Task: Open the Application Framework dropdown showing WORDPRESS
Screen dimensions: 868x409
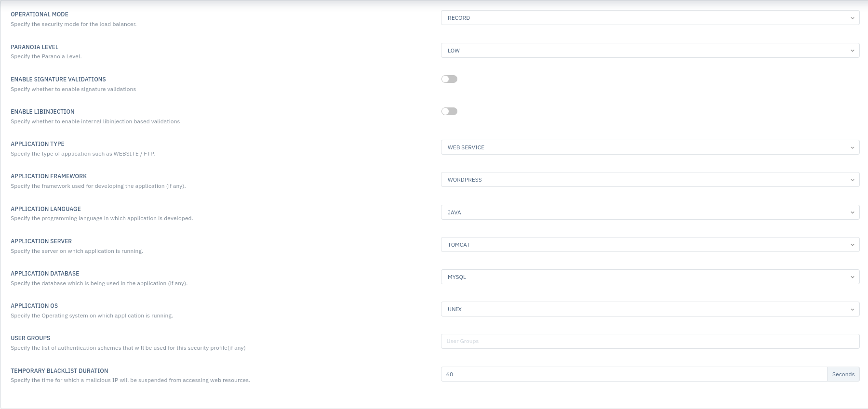Action: 650,180
